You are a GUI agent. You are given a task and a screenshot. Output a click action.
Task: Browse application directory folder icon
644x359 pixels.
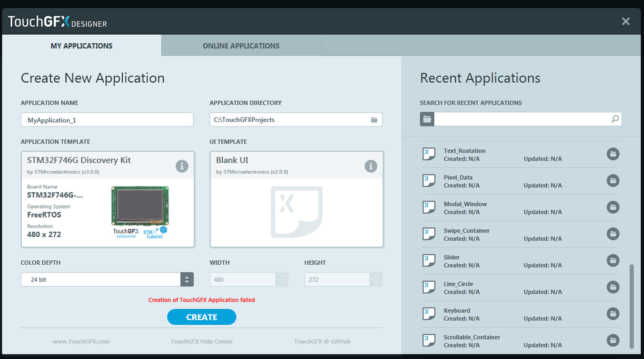[374, 120]
